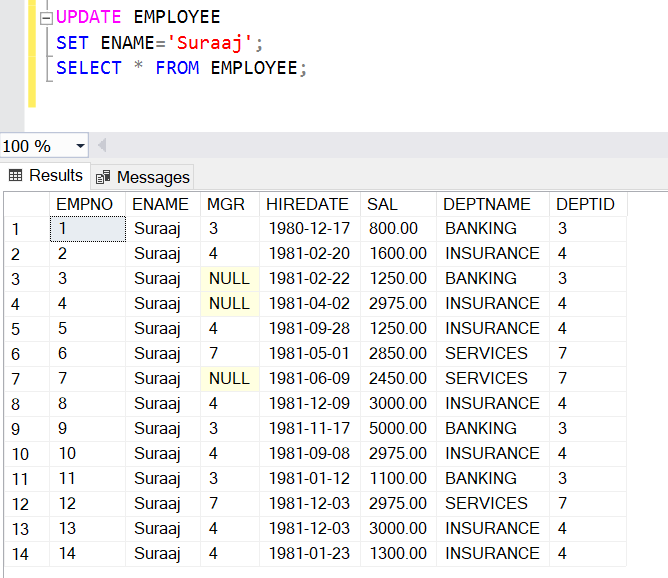Click the Results grid icon
The height and width of the screenshot is (578, 668).
(x=15, y=175)
